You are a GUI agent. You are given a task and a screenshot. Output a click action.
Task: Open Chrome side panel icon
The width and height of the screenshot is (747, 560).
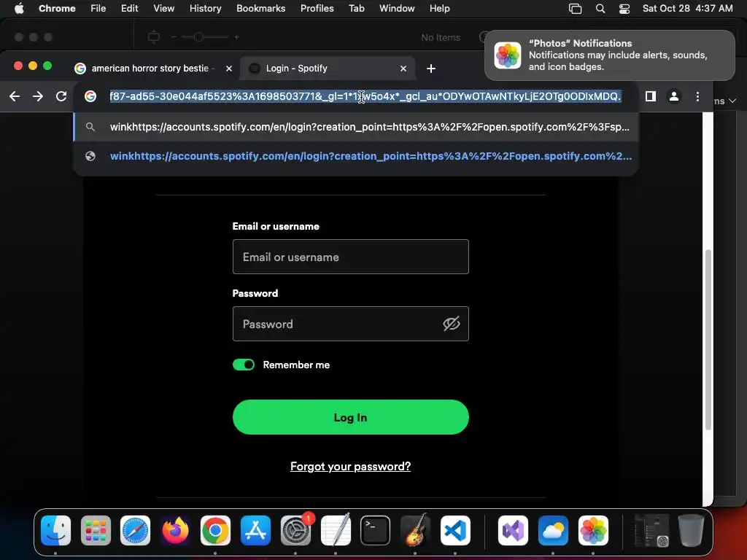(x=650, y=96)
